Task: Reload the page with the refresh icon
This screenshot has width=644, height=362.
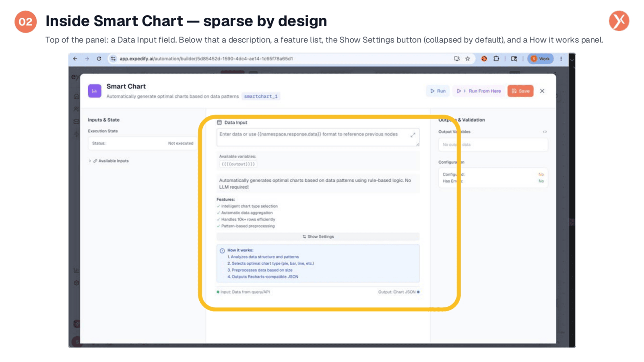Action: [99, 59]
